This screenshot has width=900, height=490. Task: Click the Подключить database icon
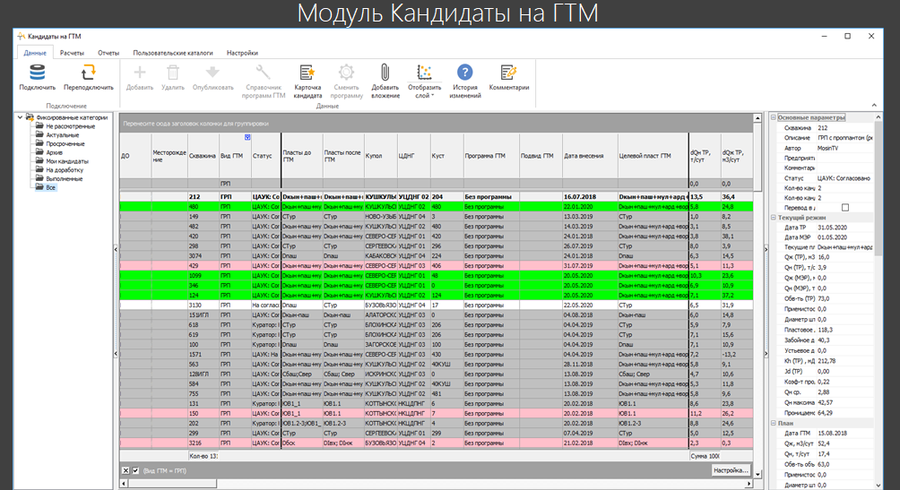pyautogui.click(x=37, y=72)
